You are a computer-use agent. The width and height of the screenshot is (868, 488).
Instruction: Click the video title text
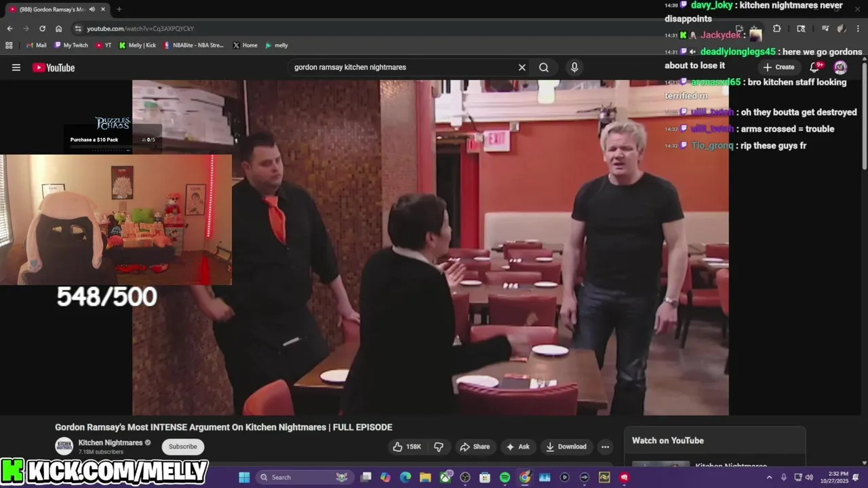pos(224,427)
